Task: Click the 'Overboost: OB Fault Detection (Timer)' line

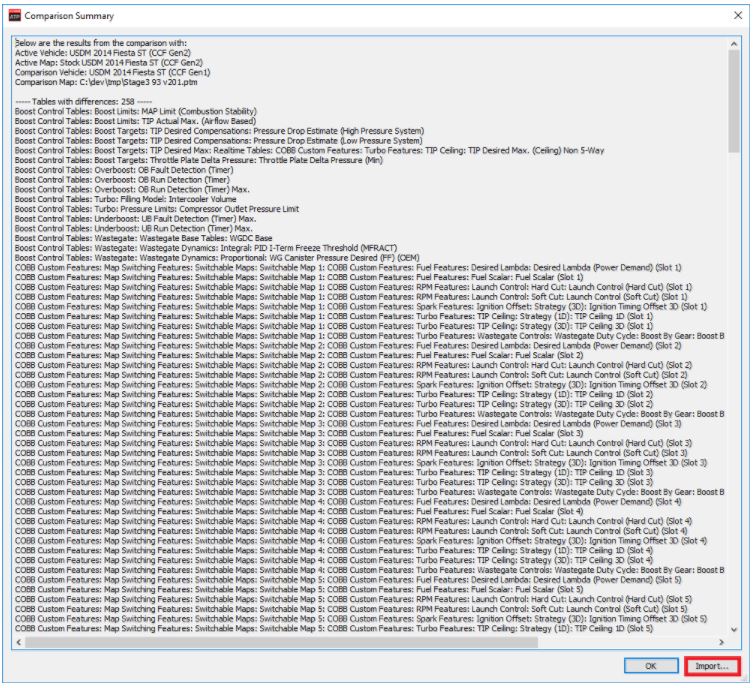Action: [x=124, y=170]
